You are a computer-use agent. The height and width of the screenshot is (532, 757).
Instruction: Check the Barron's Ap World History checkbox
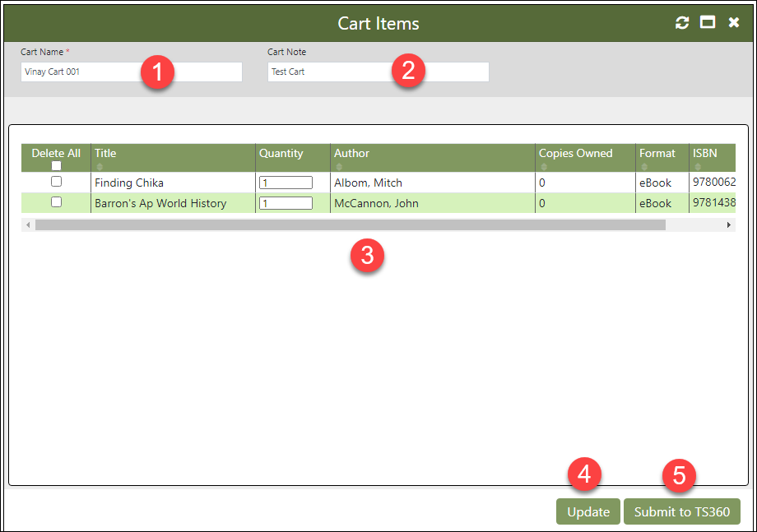coord(55,202)
